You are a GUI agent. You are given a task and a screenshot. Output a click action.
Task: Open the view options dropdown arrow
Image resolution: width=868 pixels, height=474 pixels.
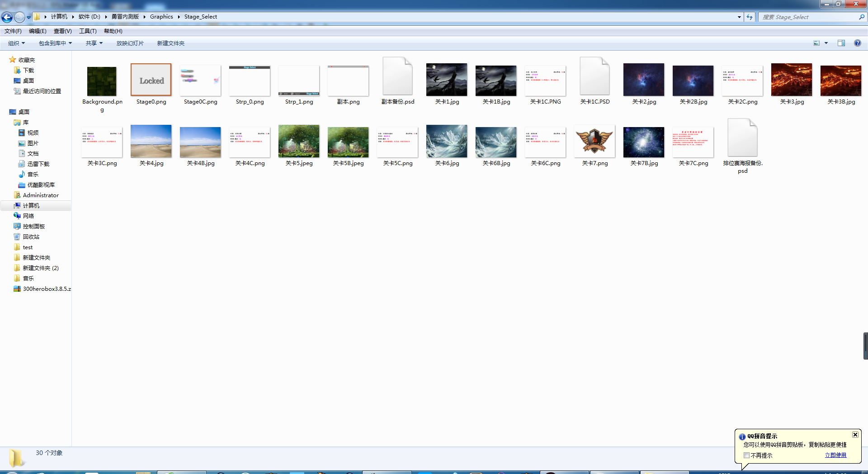[826, 43]
